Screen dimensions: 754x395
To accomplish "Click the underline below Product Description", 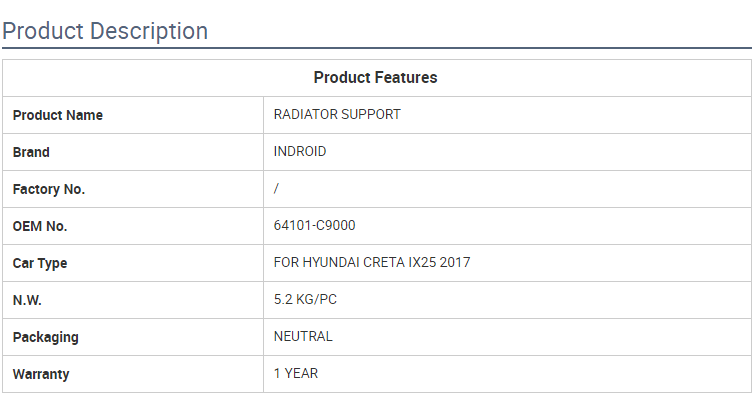I will point(377,48).
